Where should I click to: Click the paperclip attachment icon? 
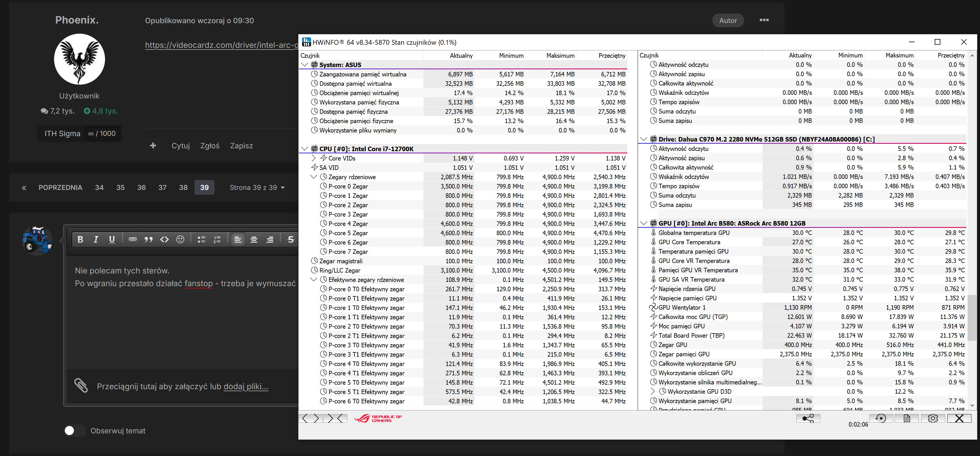pyautogui.click(x=81, y=386)
